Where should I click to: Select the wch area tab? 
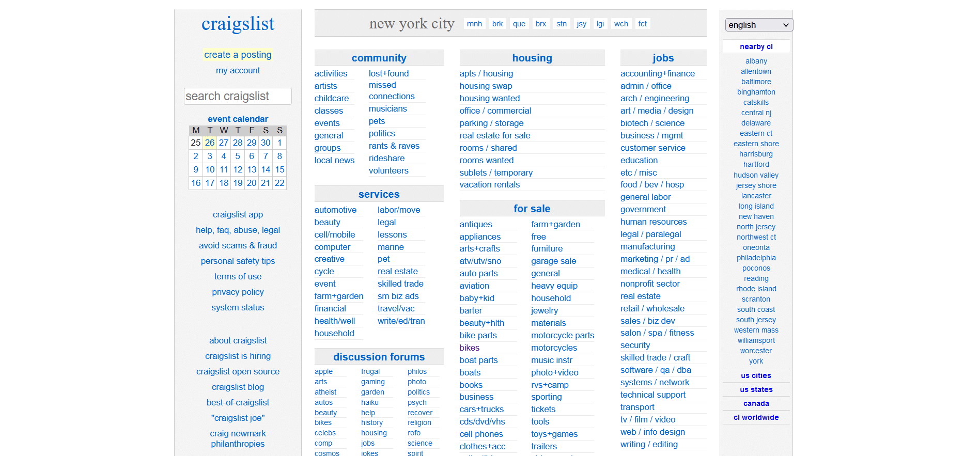(x=621, y=24)
